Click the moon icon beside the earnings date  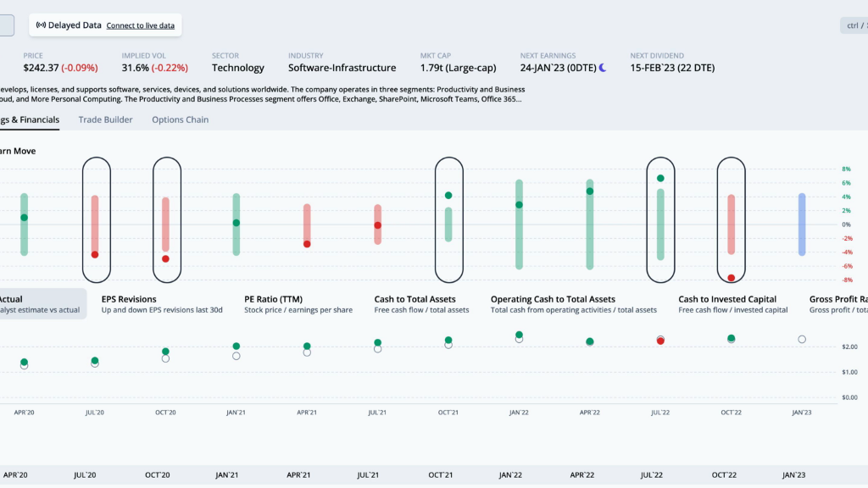[x=603, y=68]
